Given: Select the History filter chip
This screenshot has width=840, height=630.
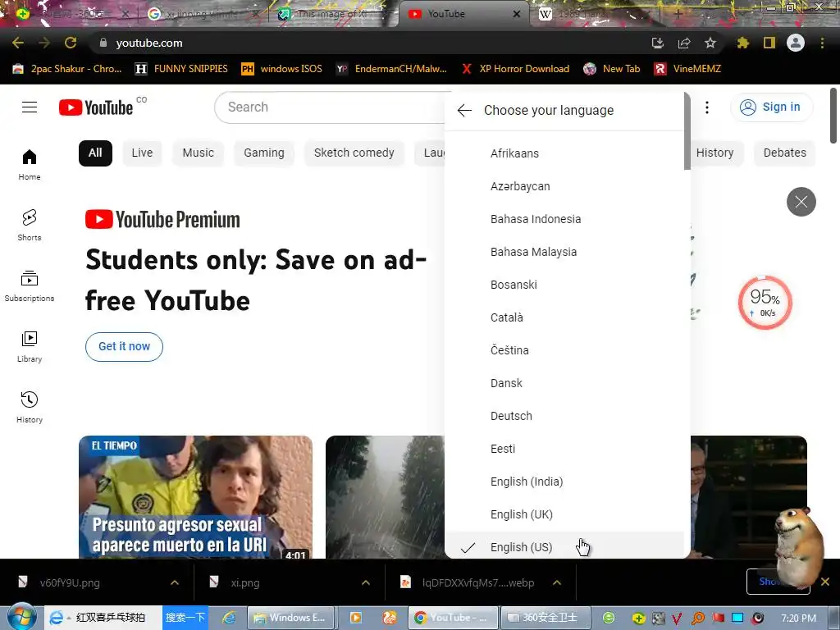Looking at the screenshot, I should 714,153.
